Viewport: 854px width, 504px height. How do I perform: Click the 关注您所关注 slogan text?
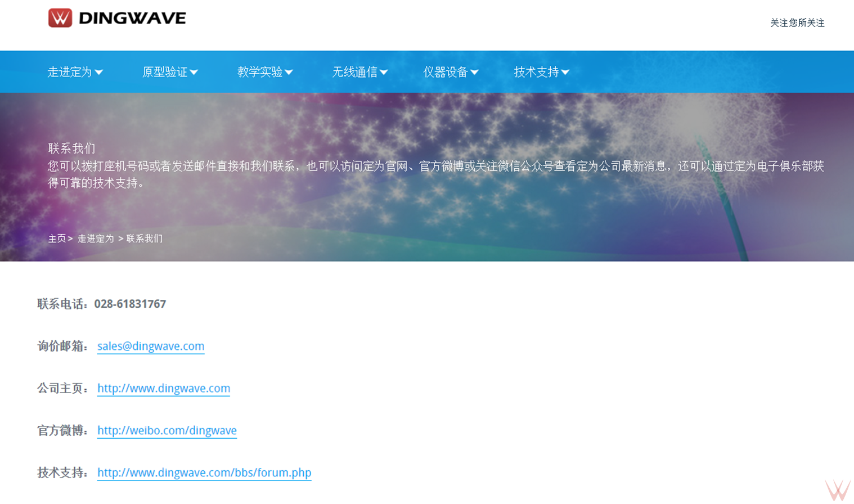click(797, 22)
